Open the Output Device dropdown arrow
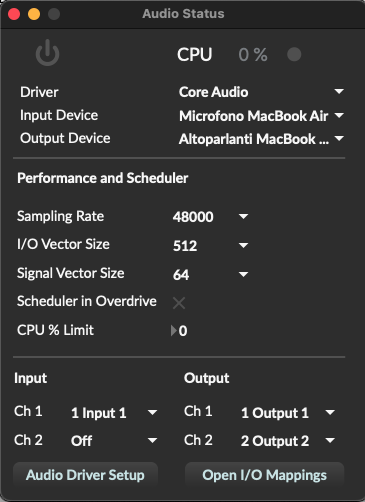Image resolution: width=365 pixels, height=502 pixels. click(x=339, y=138)
